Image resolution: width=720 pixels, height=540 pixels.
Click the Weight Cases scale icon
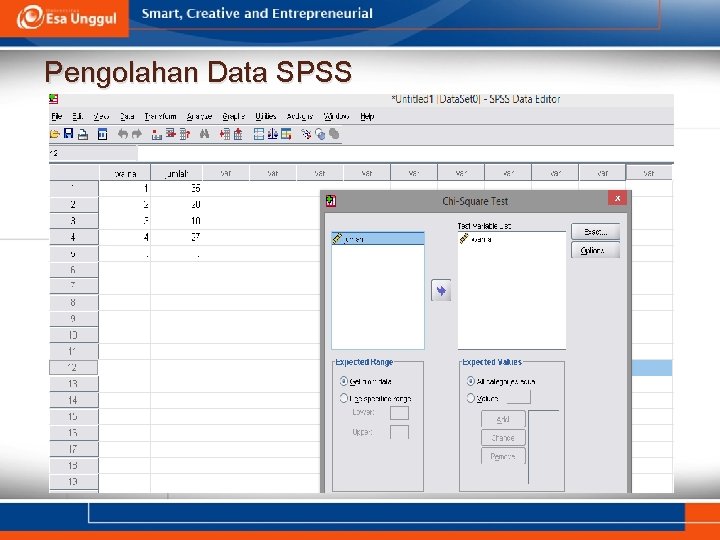pyautogui.click(x=273, y=134)
